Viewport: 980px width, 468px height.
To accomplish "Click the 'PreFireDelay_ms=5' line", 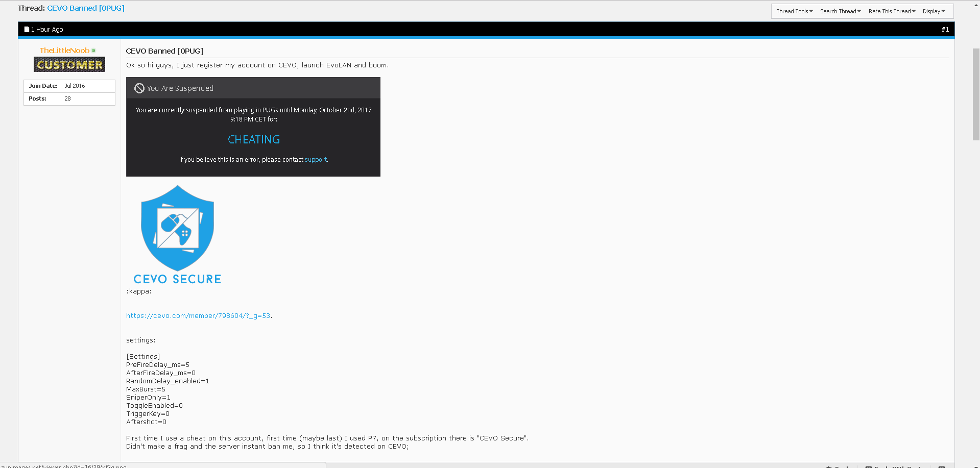I will pos(158,365).
